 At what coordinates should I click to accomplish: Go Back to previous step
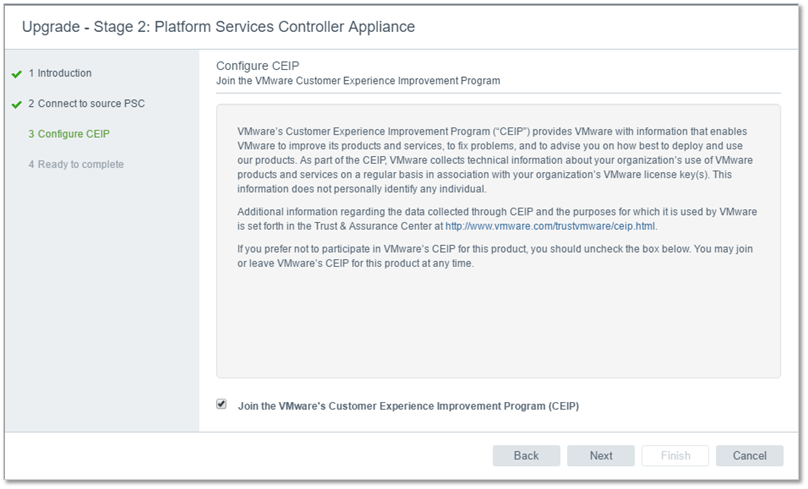526,456
